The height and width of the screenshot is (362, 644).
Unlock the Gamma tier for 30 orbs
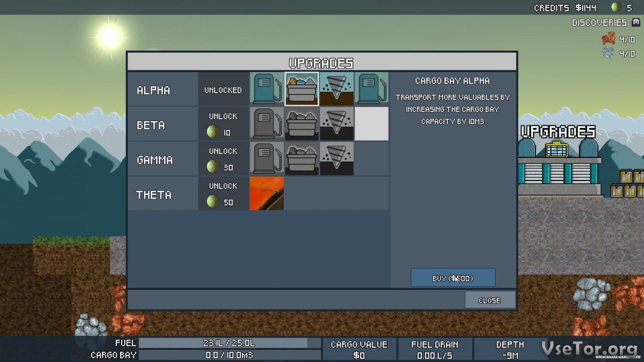tap(223, 159)
